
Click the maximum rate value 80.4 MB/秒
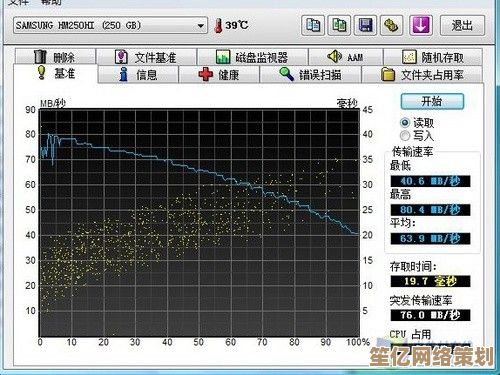pyautogui.click(x=430, y=210)
